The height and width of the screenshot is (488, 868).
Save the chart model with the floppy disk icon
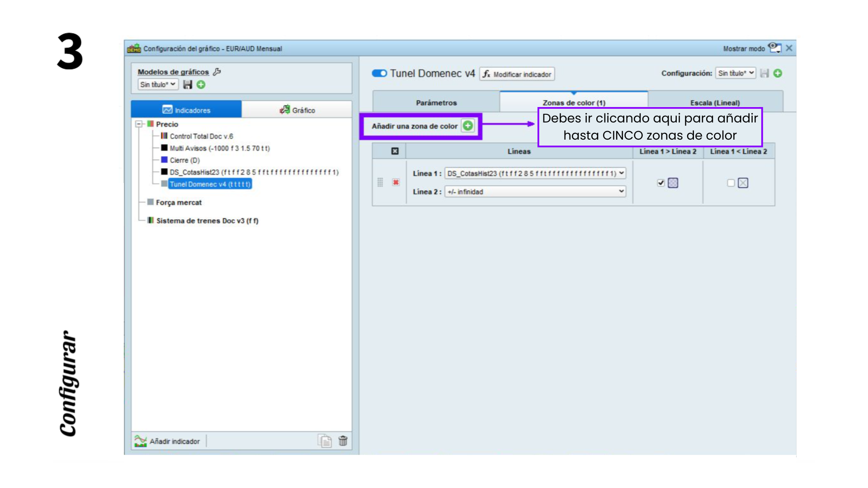(188, 84)
